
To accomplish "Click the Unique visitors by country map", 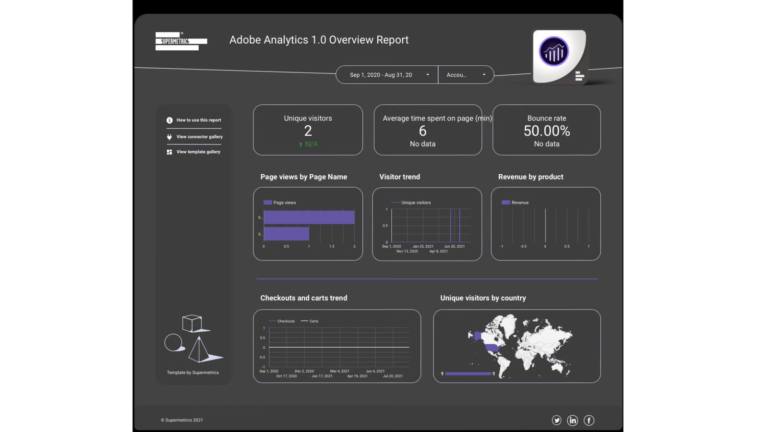I will (517, 346).
